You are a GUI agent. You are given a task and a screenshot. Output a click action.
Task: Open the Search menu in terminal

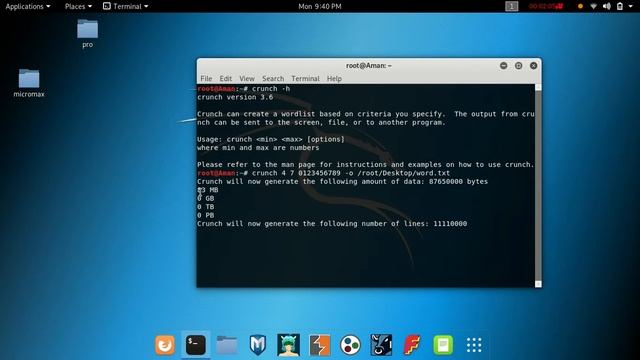[273, 78]
